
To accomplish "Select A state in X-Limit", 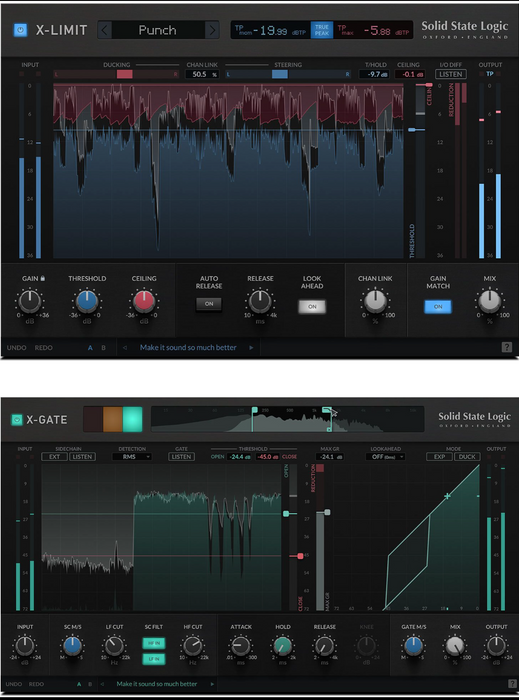I will tap(90, 347).
